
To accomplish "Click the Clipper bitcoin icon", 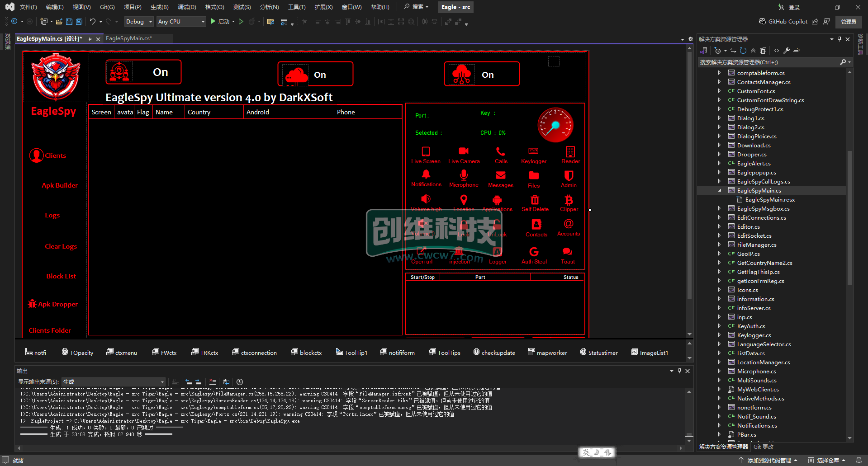I will 569,200.
